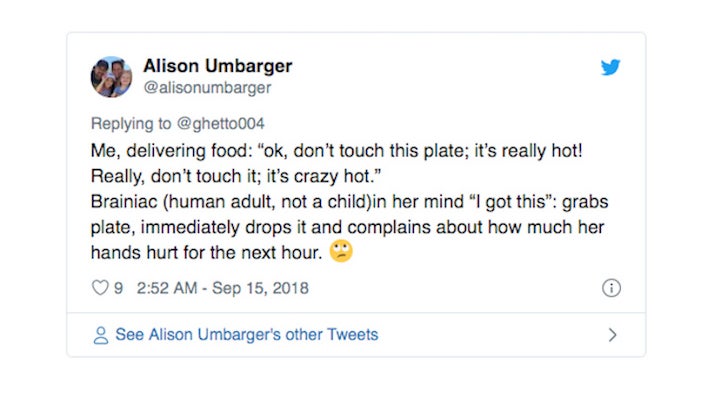The width and height of the screenshot is (701, 395).
Task: Click the text "hands hurt for the next hour."
Action: [206, 253]
